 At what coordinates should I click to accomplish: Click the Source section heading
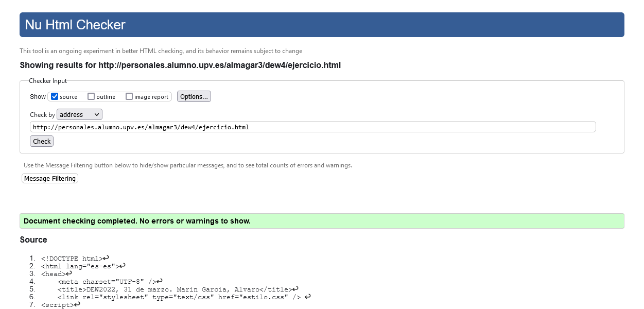[33, 239]
